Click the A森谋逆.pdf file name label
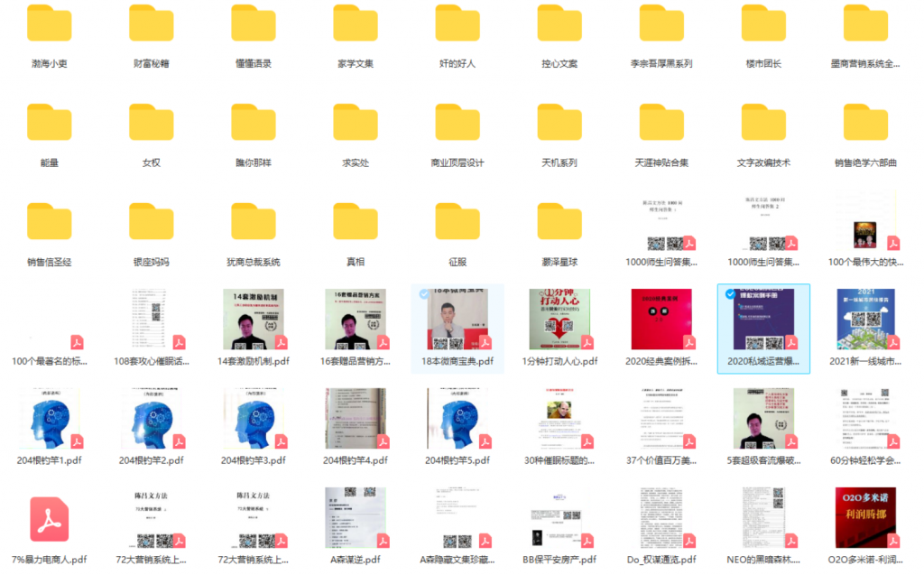Viewport: 924px width, 575px height. click(x=356, y=560)
